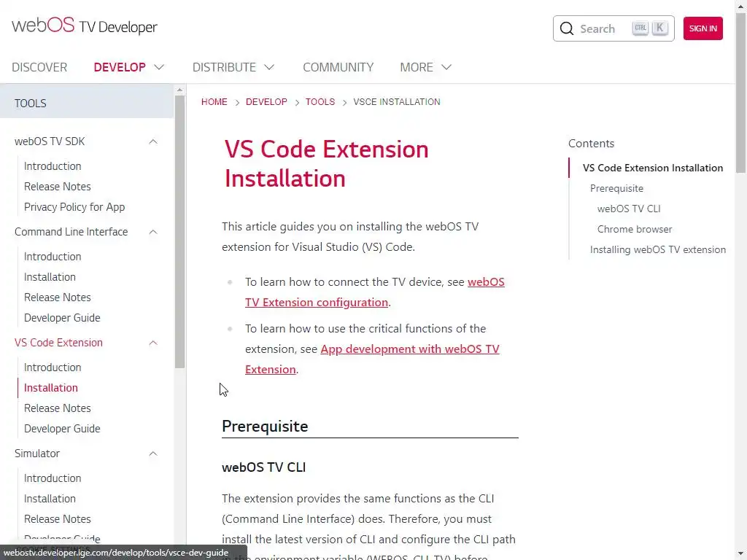Image resolution: width=747 pixels, height=560 pixels.
Task: Expand the MORE dropdown chevron
Action: (x=446, y=67)
